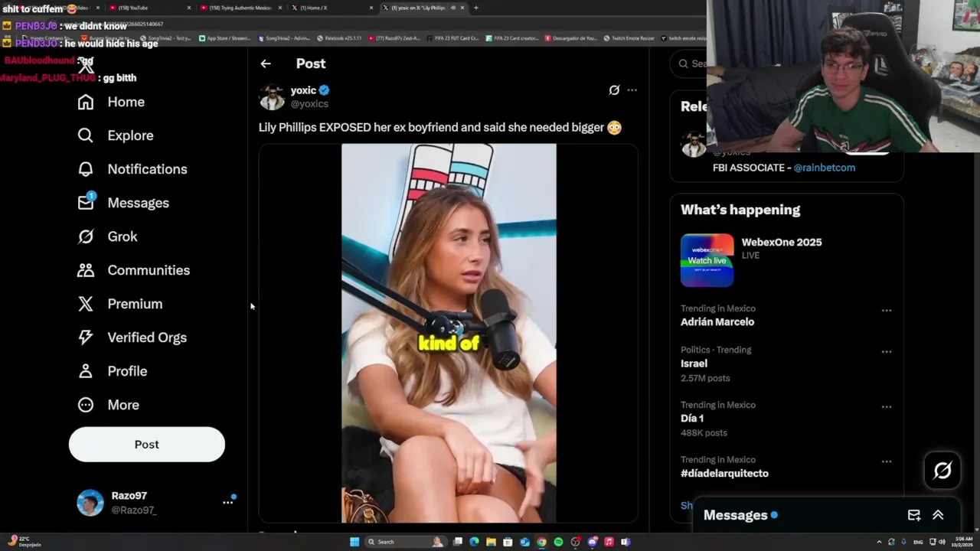The height and width of the screenshot is (551, 980).
Task: Open the volume control in system tray
Action: coord(942,542)
